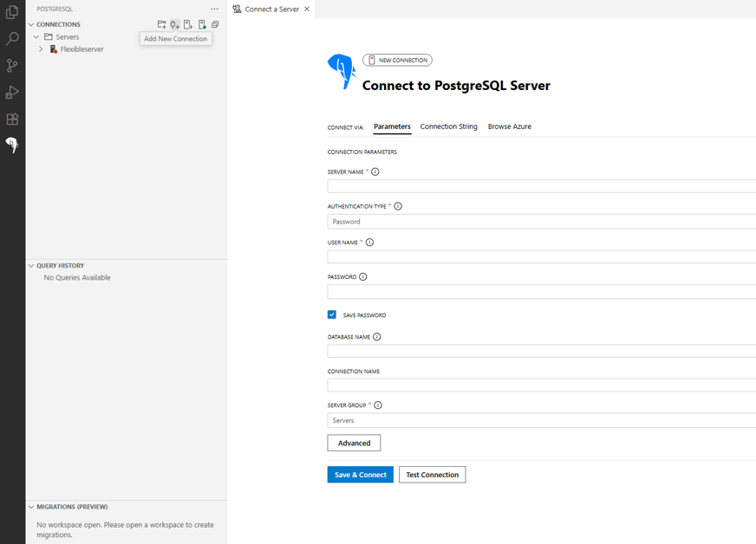Click the Test Connection button
756x544 pixels.
pyautogui.click(x=432, y=475)
